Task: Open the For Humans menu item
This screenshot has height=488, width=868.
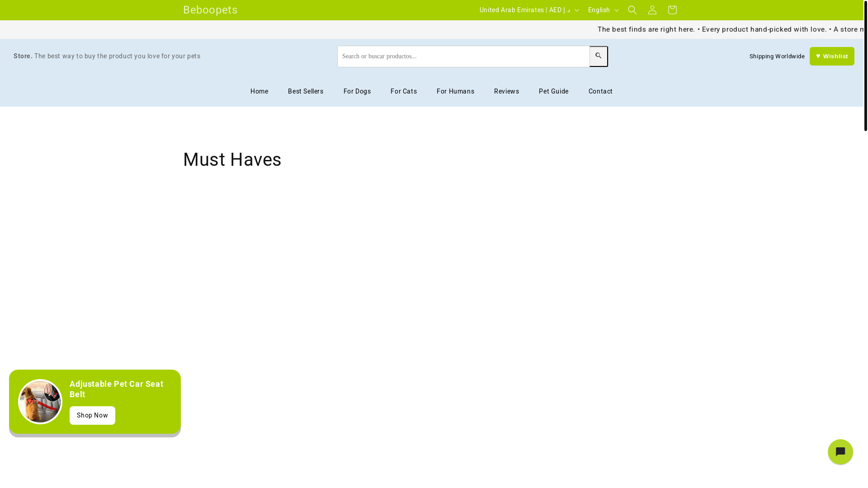Action: [455, 91]
